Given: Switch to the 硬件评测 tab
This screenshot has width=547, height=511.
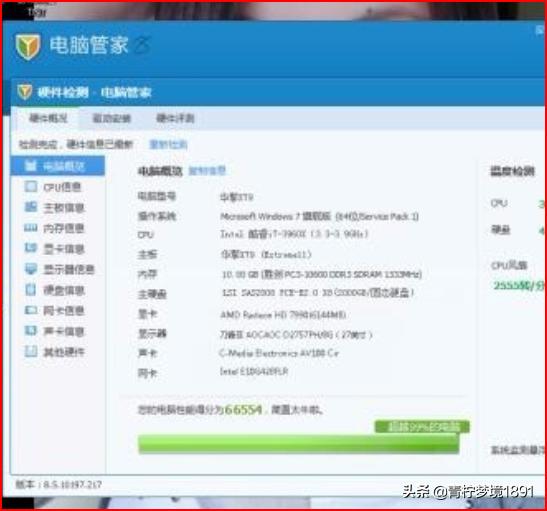Looking at the screenshot, I should (x=175, y=119).
